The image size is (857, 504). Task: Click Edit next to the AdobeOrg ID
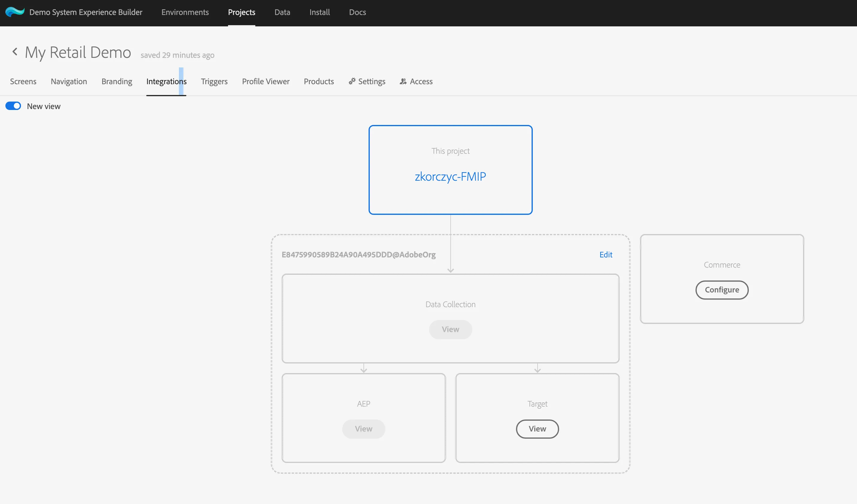[x=606, y=254]
